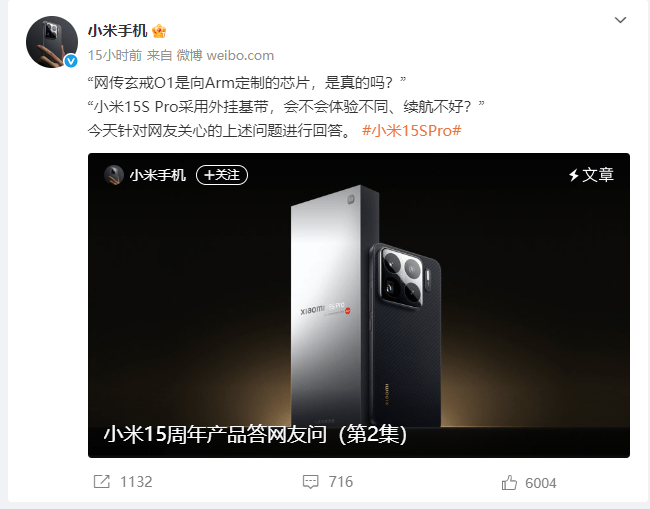Viewport: 650px width, 509px height.
Task: Click the comment count 716
Action: pyautogui.click(x=341, y=482)
